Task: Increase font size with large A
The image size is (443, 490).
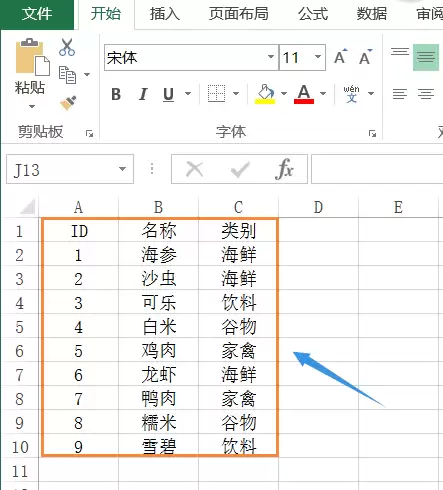Action: (341, 57)
